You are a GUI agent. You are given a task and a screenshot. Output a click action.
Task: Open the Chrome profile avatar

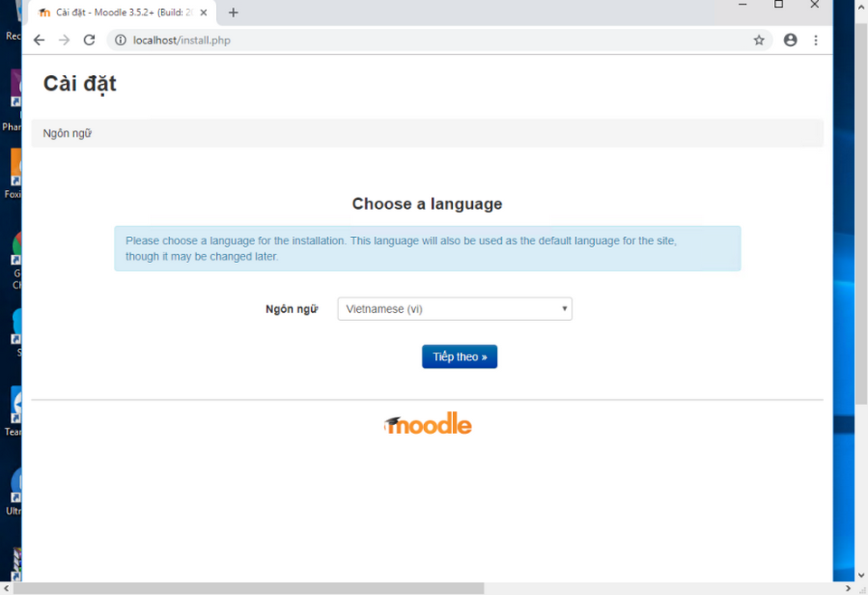pos(790,40)
